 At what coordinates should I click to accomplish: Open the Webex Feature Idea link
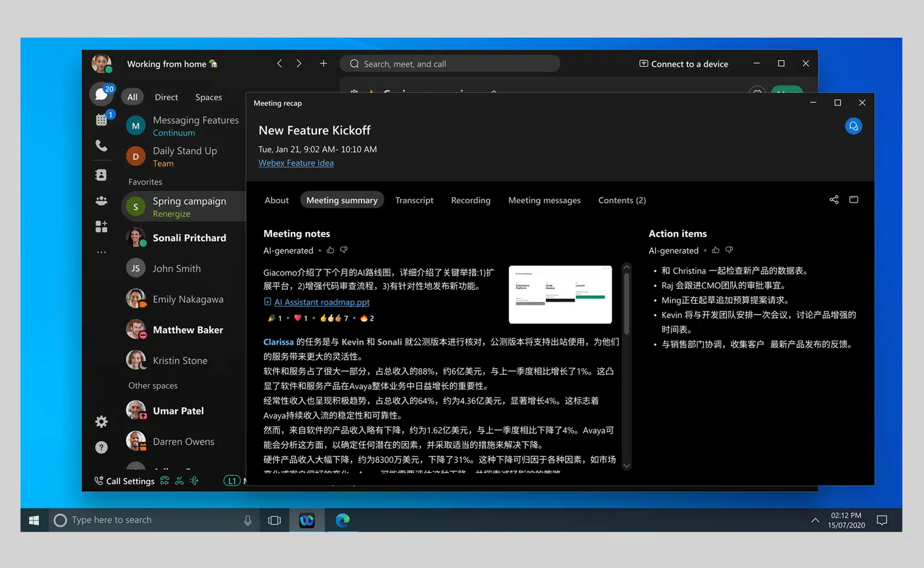296,163
